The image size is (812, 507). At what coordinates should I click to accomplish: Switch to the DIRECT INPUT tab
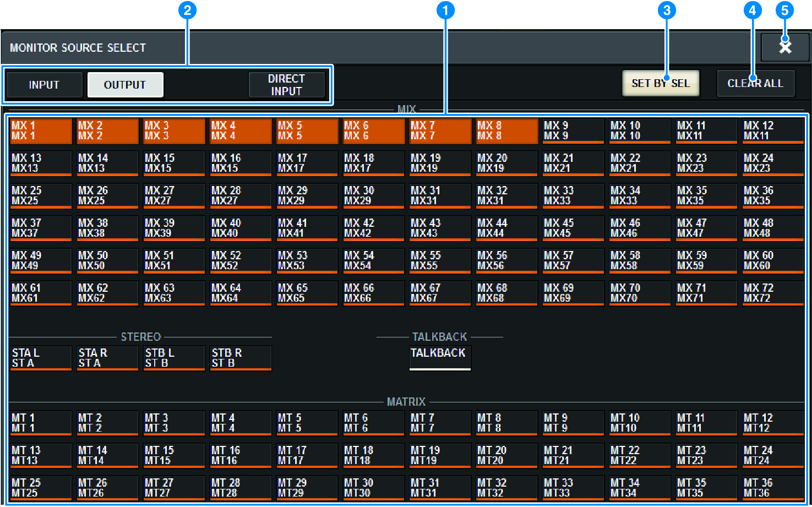click(287, 84)
